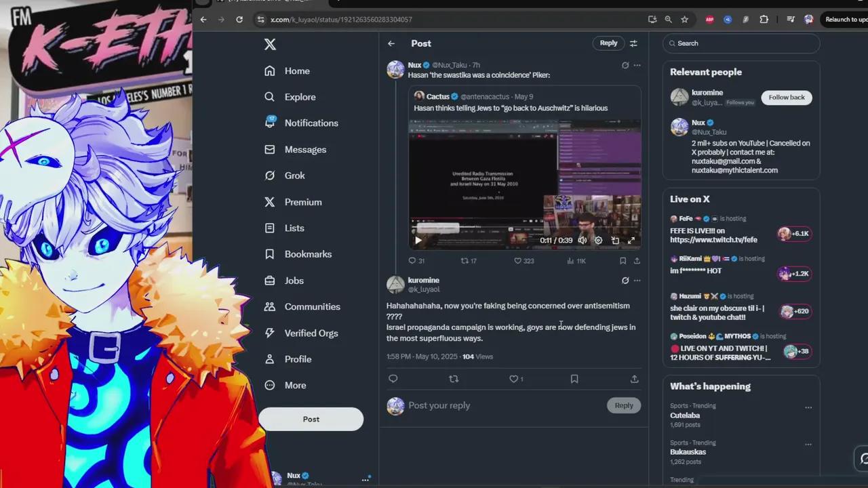Like Nux's post with 323 likes
Viewport: 868px width, 488px height.
[x=524, y=260]
